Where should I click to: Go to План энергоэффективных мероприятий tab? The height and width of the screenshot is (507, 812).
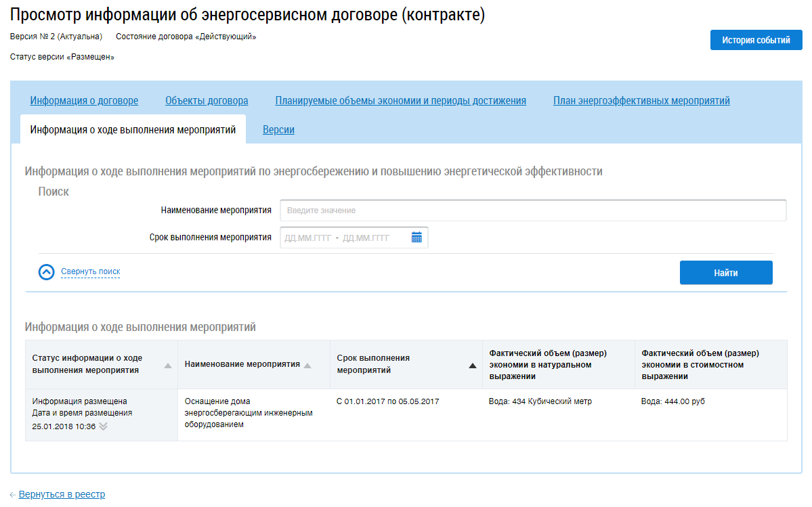(x=641, y=100)
